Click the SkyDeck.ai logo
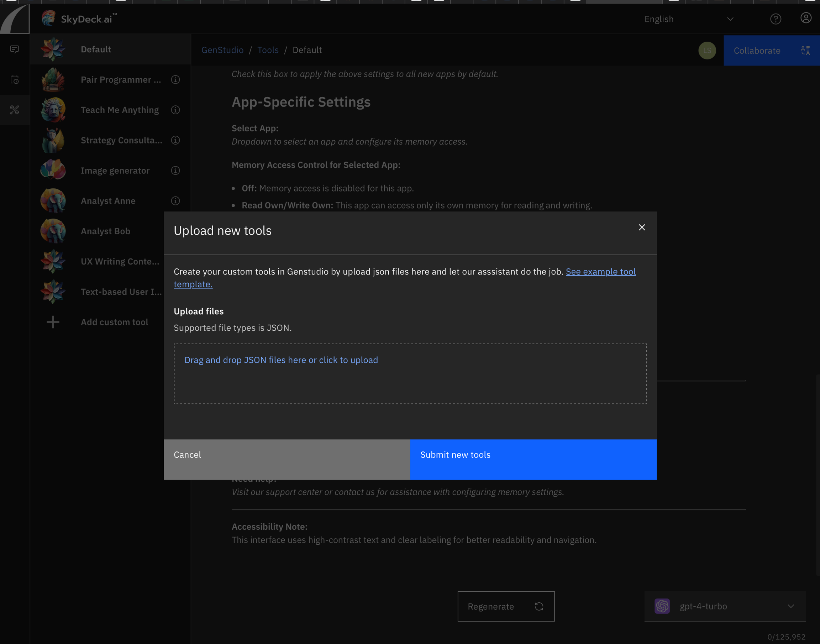The height and width of the screenshot is (644, 820). (79, 19)
